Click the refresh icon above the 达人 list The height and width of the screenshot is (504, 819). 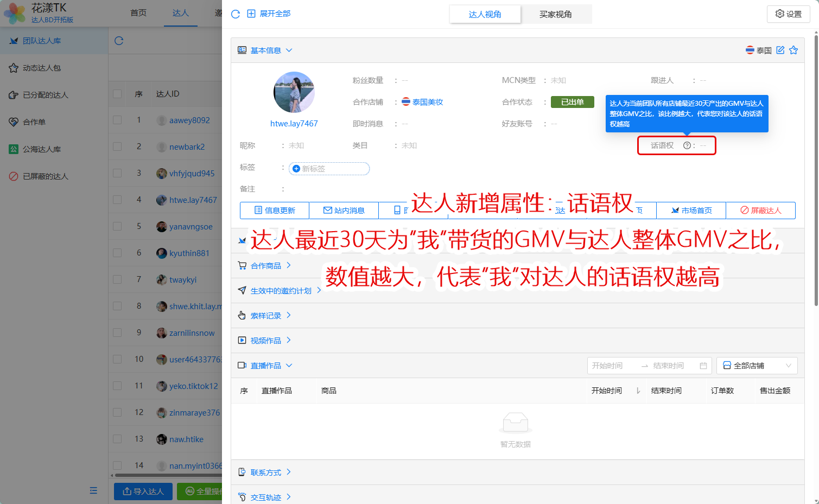tap(119, 41)
